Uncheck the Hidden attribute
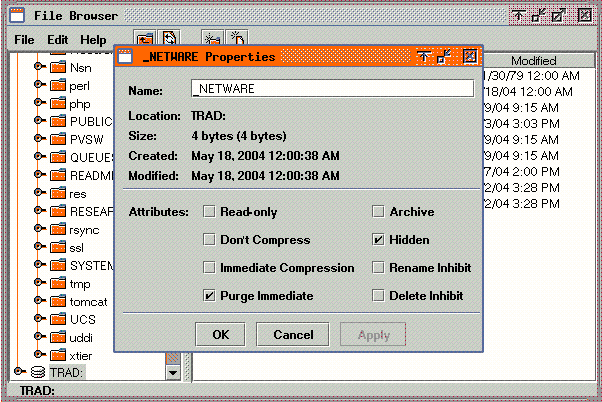The height and width of the screenshot is (402, 602). [379, 240]
